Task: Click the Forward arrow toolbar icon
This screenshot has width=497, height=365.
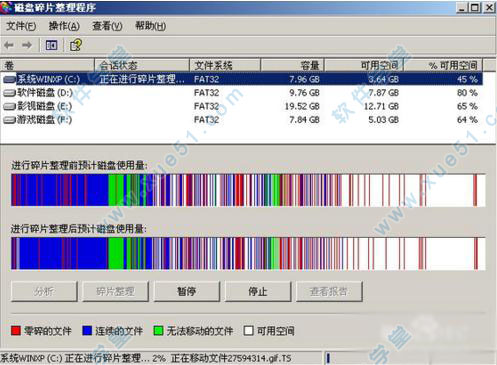Action: point(27,45)
